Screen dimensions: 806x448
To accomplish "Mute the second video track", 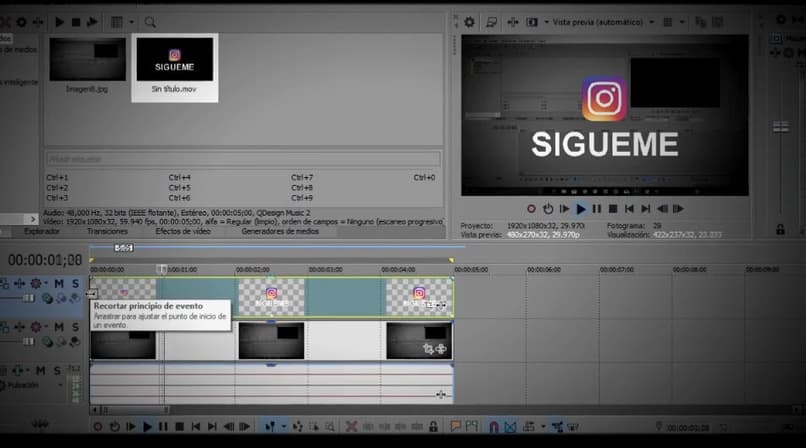I will 59,327.
